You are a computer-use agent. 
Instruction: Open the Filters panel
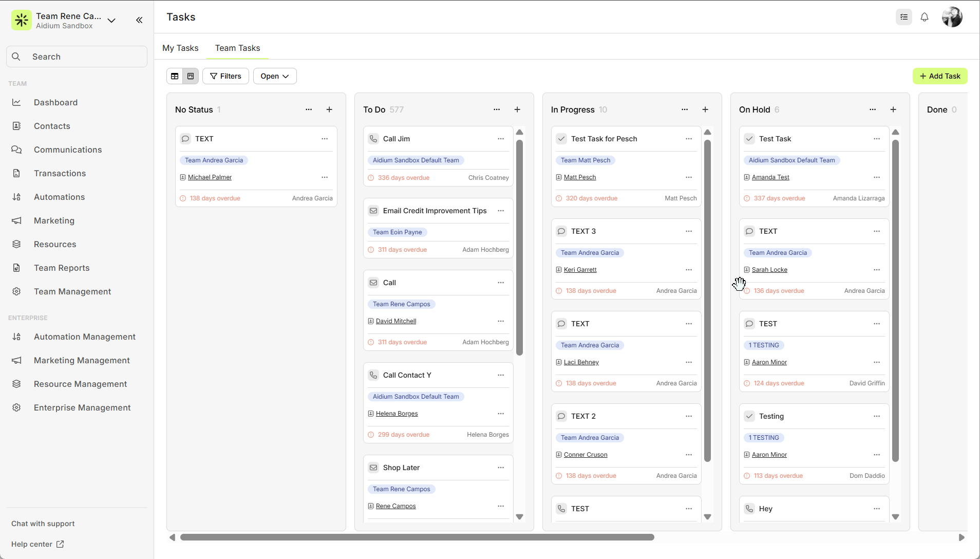click(225, 76)
